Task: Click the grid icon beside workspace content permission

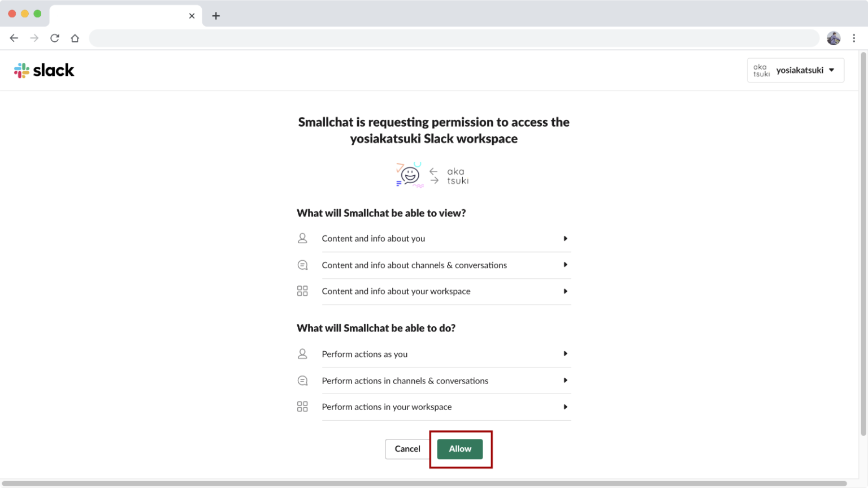Action: 302,291
